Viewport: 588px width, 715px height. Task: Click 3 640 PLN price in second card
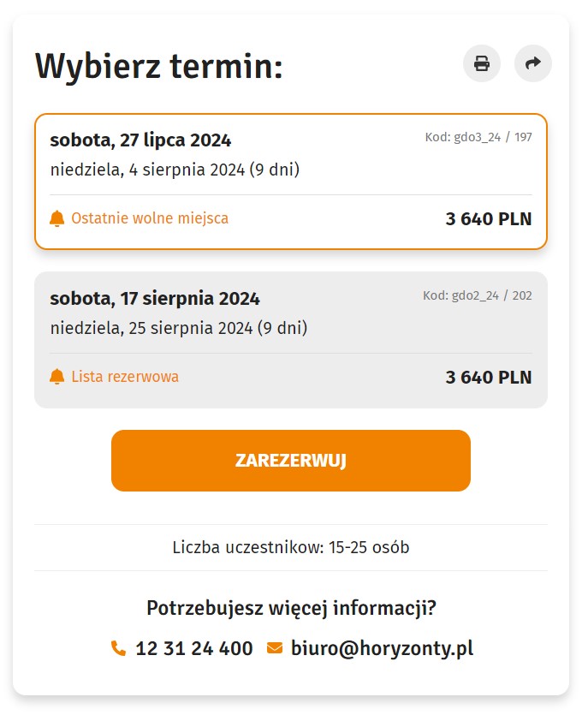(x=489, y=377)
